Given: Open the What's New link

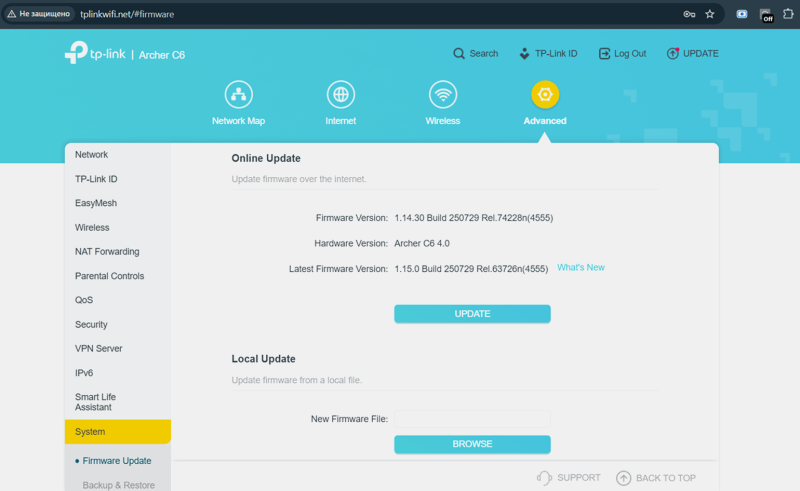Looking at the screenshot, I should [x=581, y=267].
